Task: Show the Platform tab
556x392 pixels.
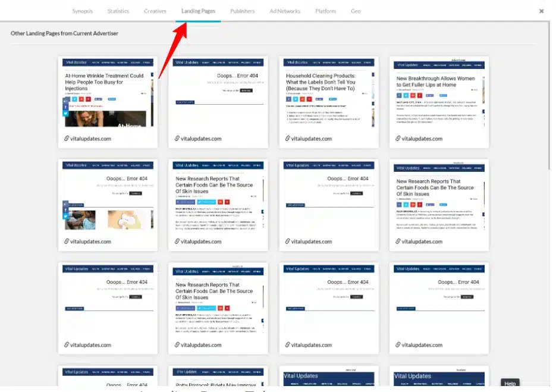Action: 325,11
